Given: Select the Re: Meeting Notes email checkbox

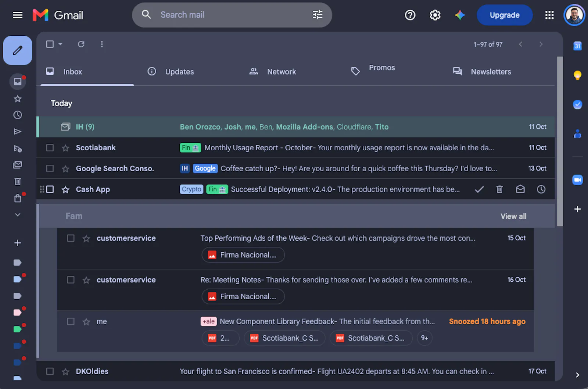Looking at the screenshot, I should [x=71, y=280].
